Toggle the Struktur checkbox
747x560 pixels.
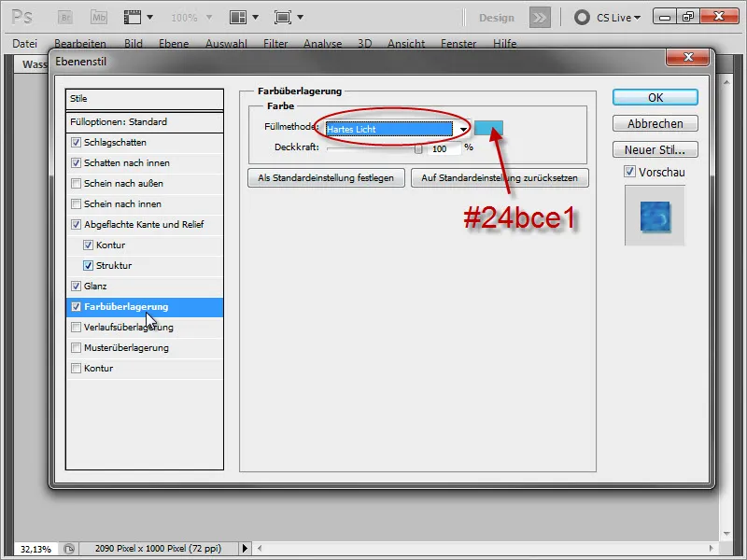pos(88,265)
